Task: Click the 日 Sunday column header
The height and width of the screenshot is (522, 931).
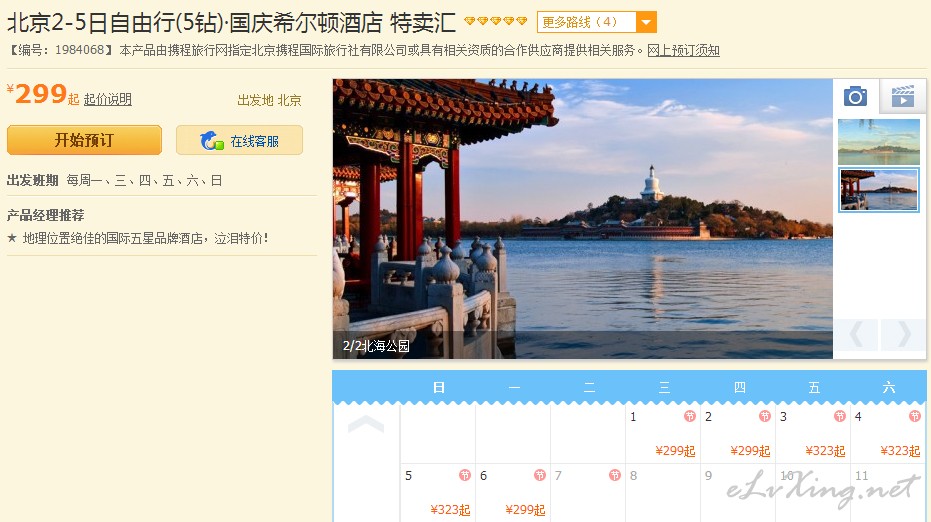Action: click(439, 388)
